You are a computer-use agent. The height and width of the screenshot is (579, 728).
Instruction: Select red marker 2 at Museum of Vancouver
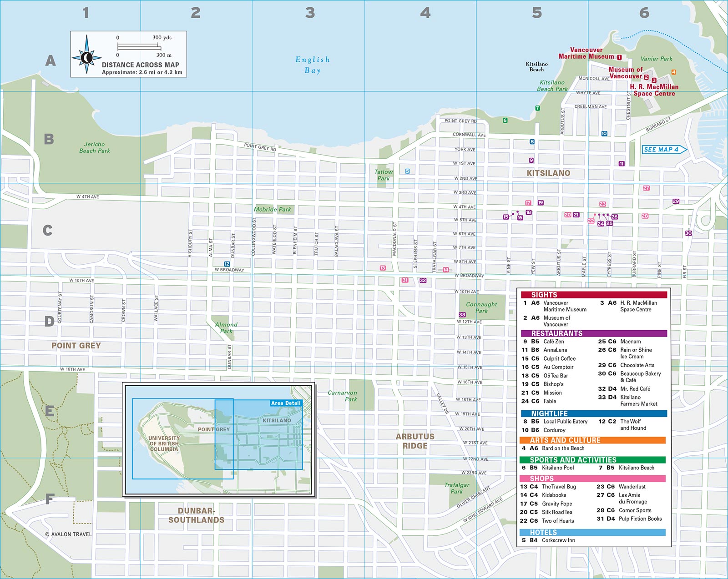tap(646, 77)
